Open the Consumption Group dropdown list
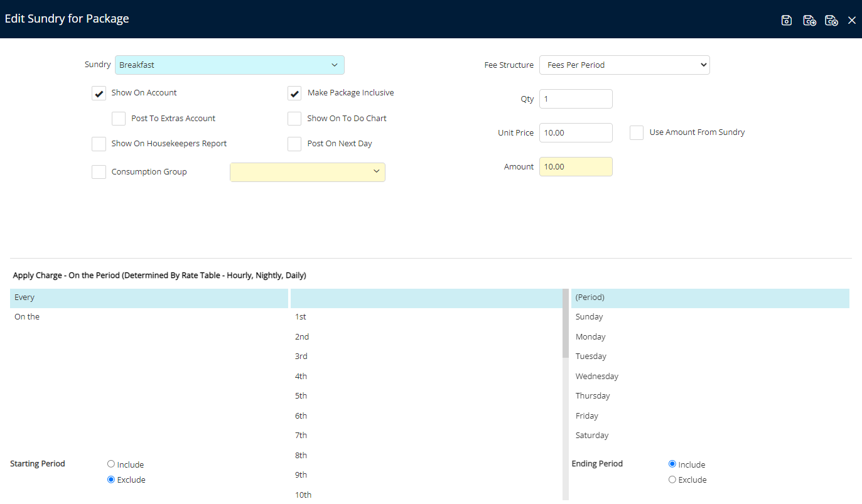The width and height of the screenshot is (862, 504). tap(308, 172)
